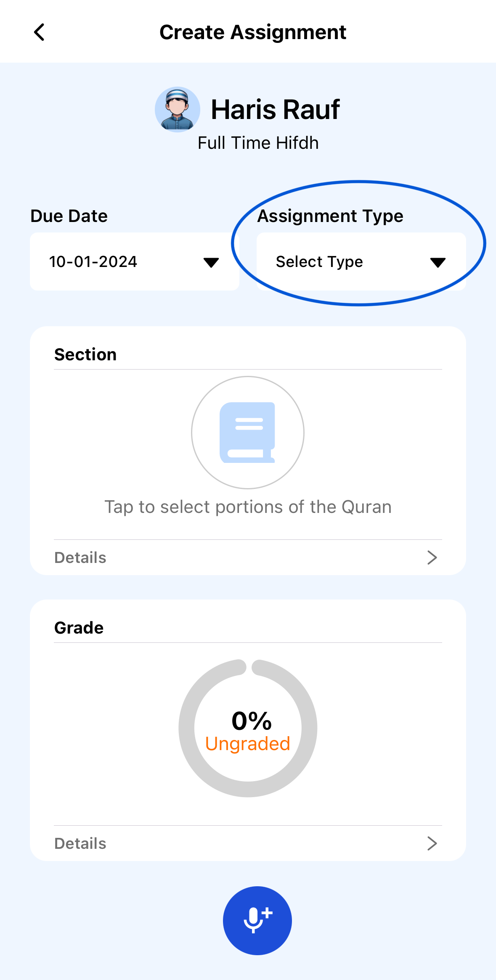Tap the Grade Details chevron arrow
This screenshot has width=496, height=980.
tap(432, 843)
